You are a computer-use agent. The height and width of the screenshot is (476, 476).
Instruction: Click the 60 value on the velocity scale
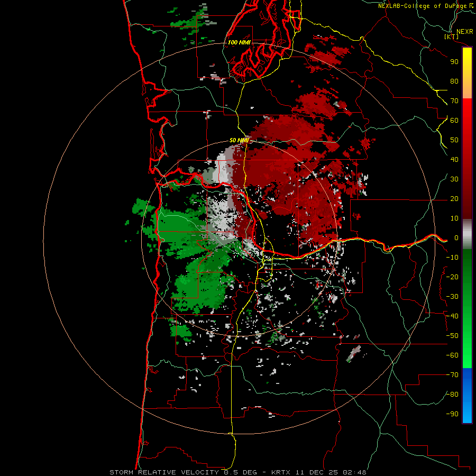click(x=454, y=121)
